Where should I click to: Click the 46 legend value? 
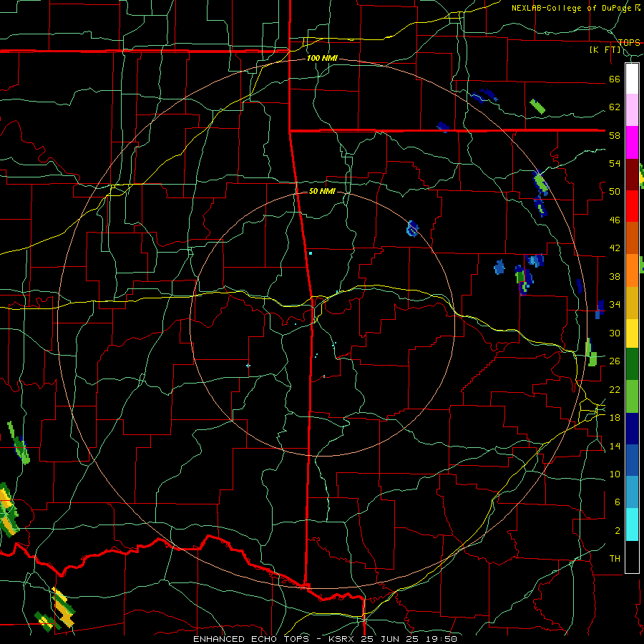click(615, 220)
